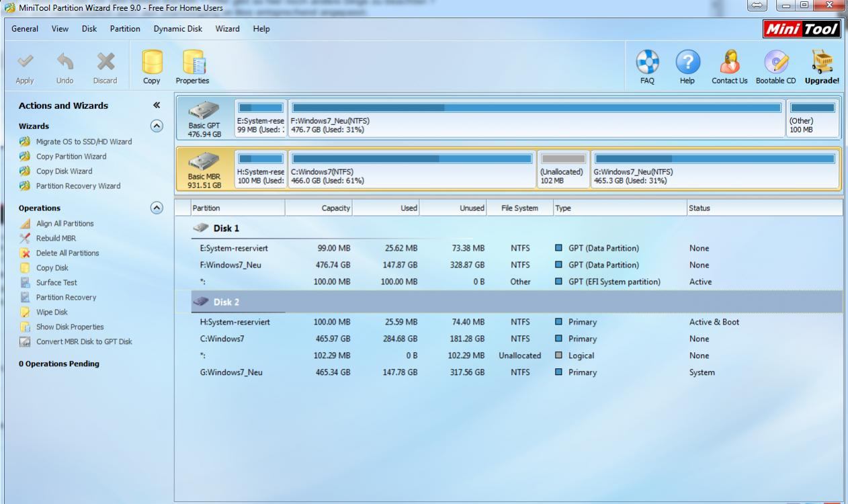
Task: Choose Align All Partitions operation
Action: [65, 224]
